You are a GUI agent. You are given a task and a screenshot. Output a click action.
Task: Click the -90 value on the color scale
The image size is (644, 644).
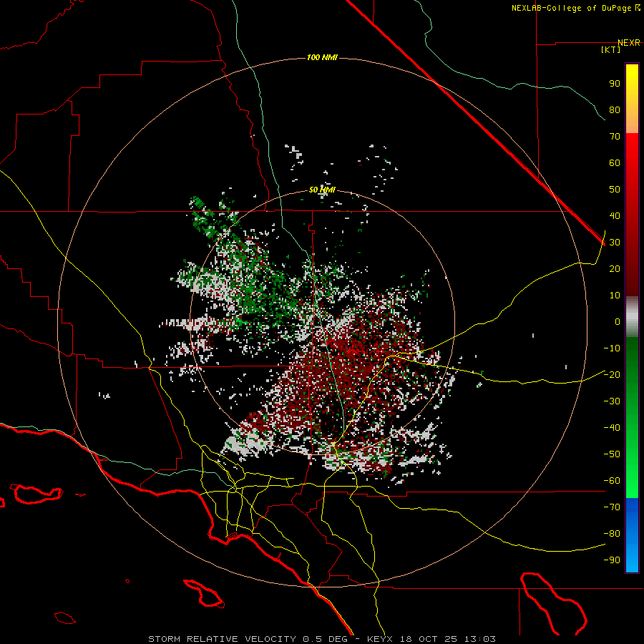612,560
